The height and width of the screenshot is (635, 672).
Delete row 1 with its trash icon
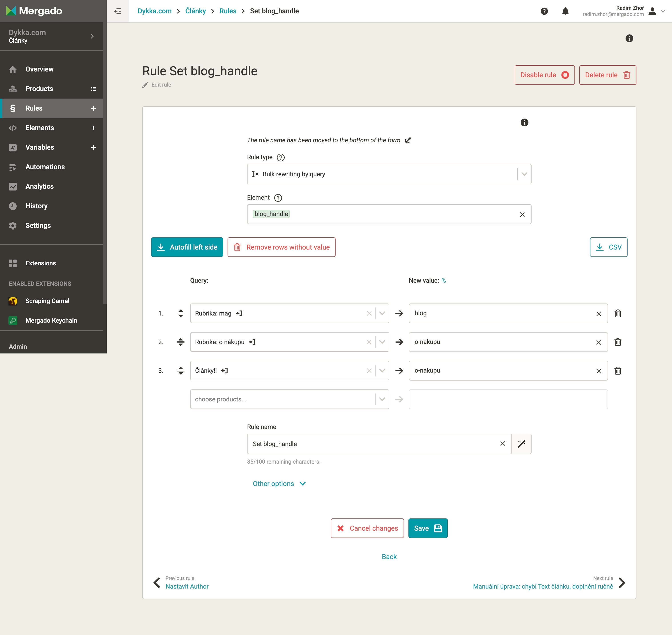coord(618,314)
